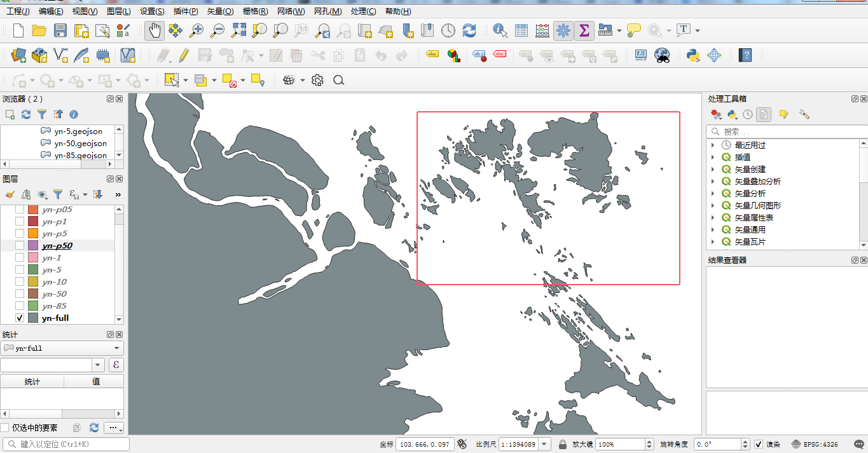Expand the 插值 toolbox group
The width and height of the screenshot is (868, 453).
(x=713, y=158)
